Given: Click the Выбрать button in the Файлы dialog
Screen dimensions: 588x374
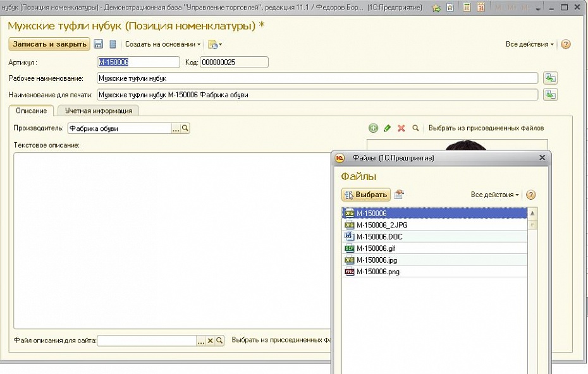Looking at the screenshot, I should coord(366,195).
